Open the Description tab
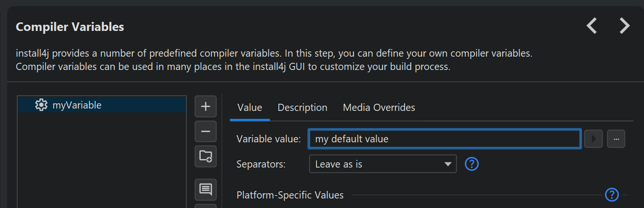Image resolution: width=644 pixels, height=208 pixels. (x=302, y=108)
